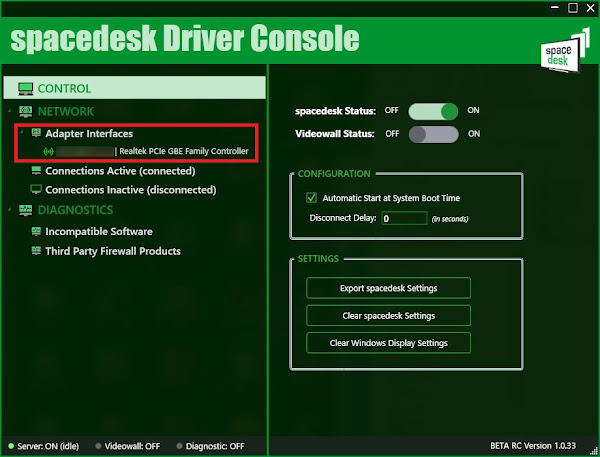Close the Driver Console window
600x457 pixels.
coord(590,8)
